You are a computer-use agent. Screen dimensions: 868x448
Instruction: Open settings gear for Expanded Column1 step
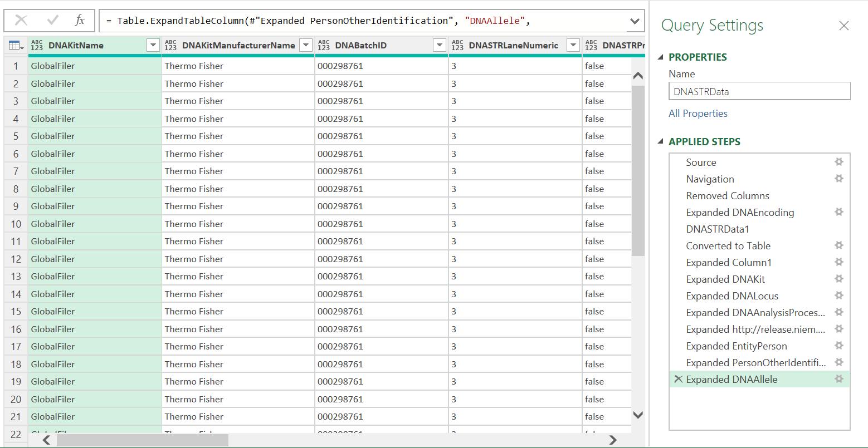[838, 262]
